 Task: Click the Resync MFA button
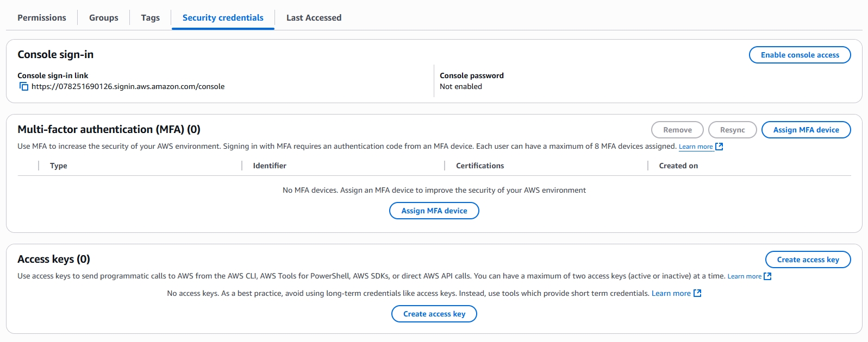tap(733, 130)
